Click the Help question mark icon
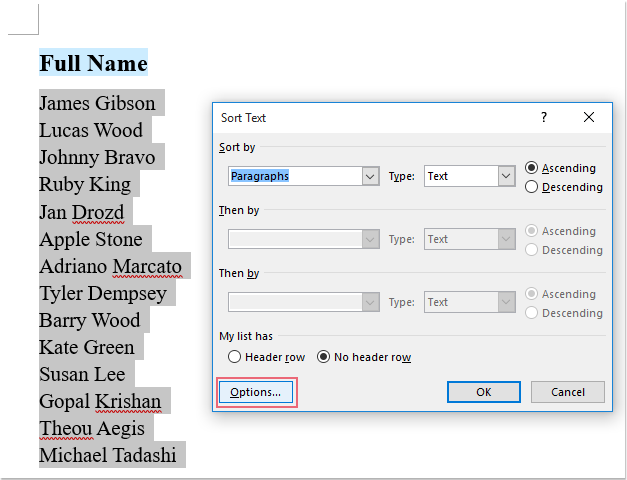 pyautogui.click(x=544, y=117)
